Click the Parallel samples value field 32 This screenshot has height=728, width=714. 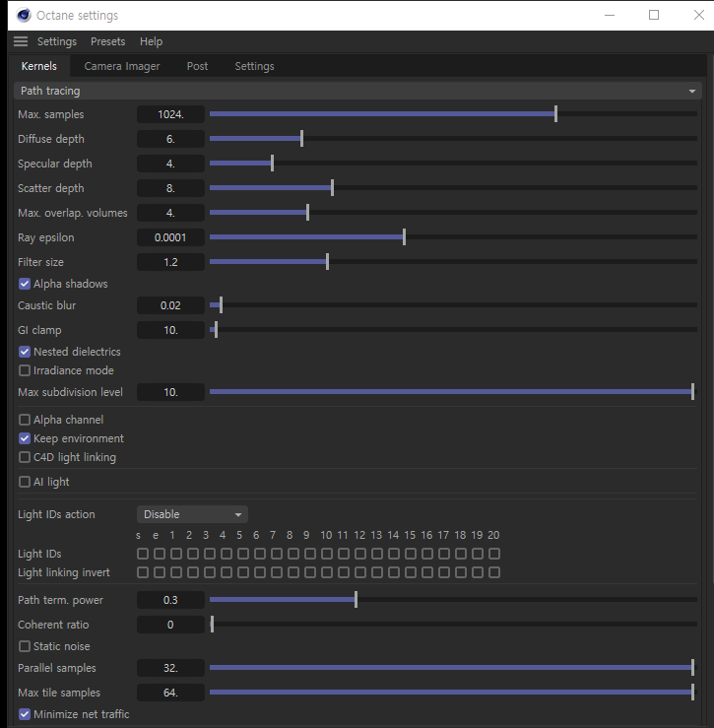click(170, 668)
